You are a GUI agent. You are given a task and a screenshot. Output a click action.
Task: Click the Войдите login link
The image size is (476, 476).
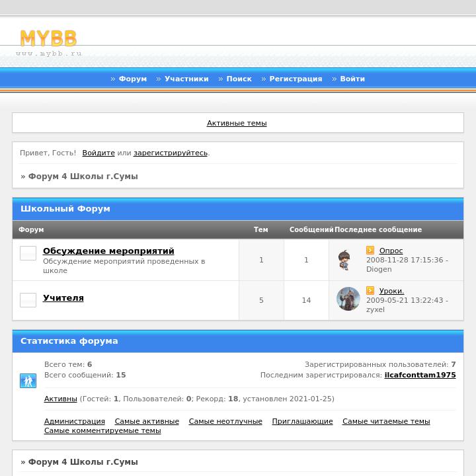99,153
